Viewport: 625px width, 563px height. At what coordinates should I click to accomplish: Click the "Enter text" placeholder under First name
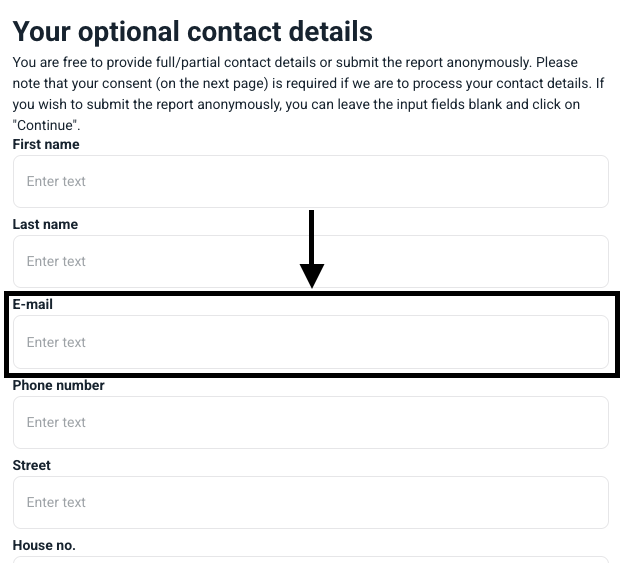(x=56, y=182)
